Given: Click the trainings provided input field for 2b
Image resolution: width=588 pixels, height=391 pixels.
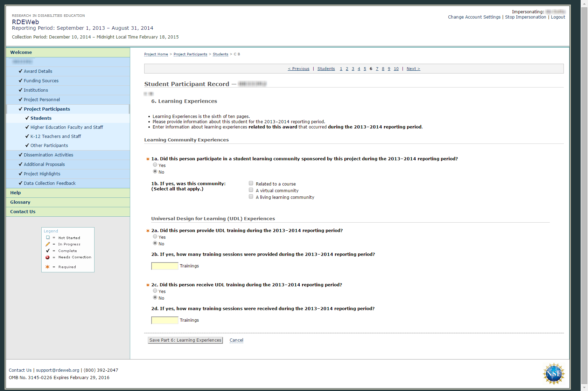Looking at the screenshot, I should pyautogui.click(x=164, y=266).
